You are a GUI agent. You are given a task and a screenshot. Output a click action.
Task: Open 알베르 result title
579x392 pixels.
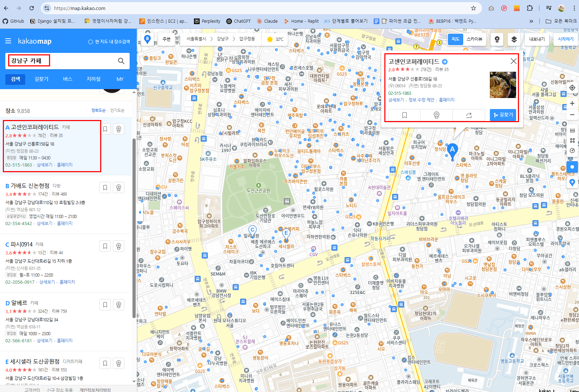[19, 303]
